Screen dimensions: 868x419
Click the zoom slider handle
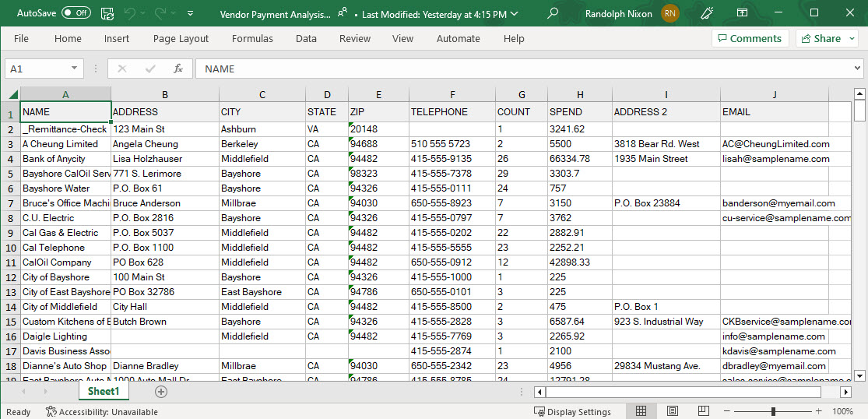(x=773, y=411)
